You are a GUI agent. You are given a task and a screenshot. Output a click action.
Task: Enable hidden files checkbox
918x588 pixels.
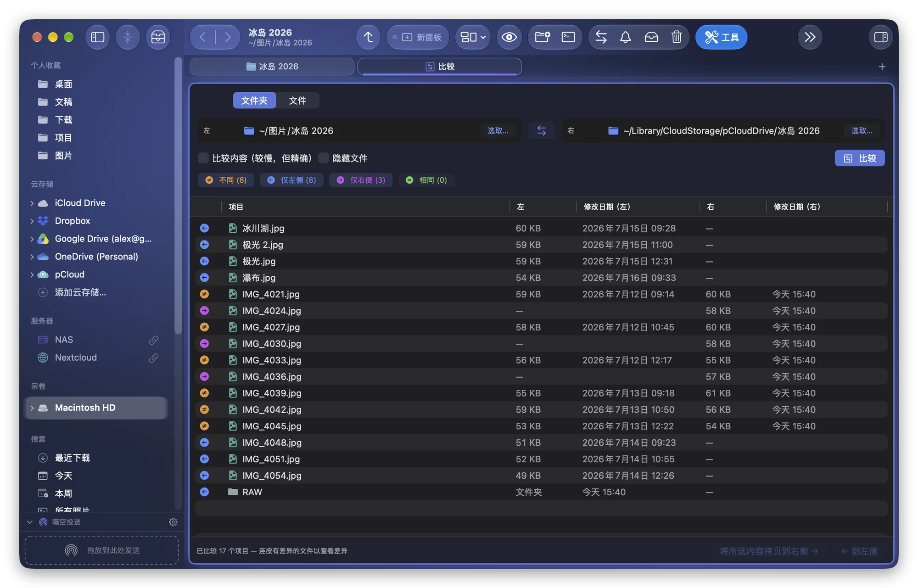[324, 158]
